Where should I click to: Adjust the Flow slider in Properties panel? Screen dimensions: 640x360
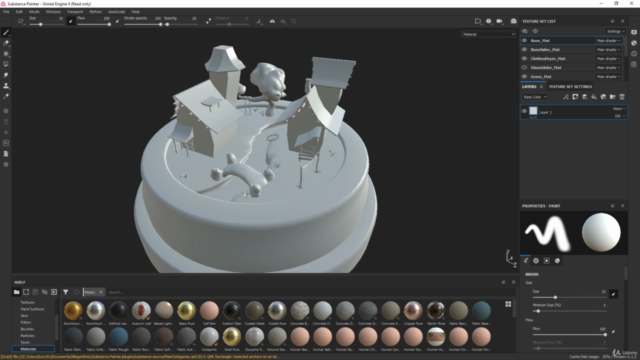click(569, 335)
